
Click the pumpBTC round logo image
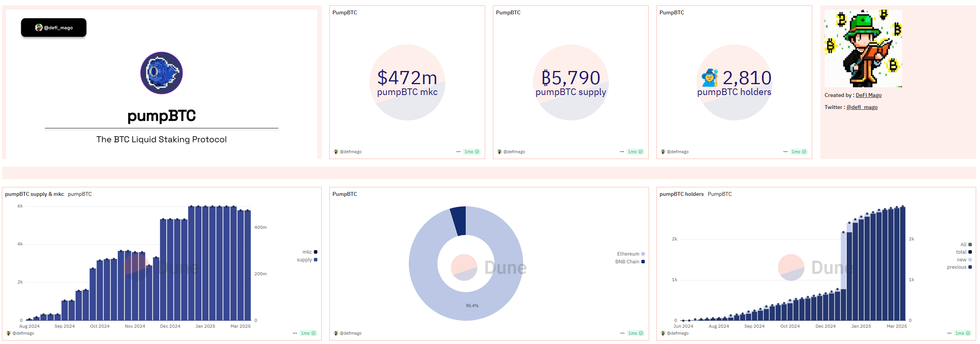pos(161,73)
